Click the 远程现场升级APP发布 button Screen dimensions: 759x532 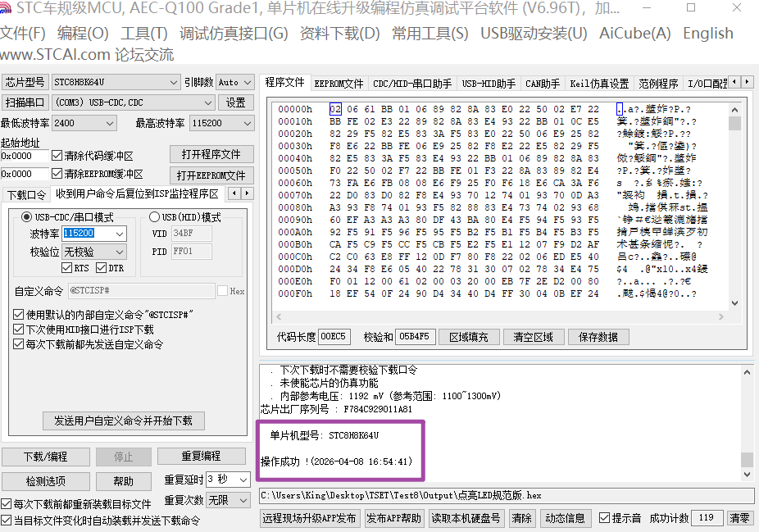pyautogui.click(x=309, y=518)
